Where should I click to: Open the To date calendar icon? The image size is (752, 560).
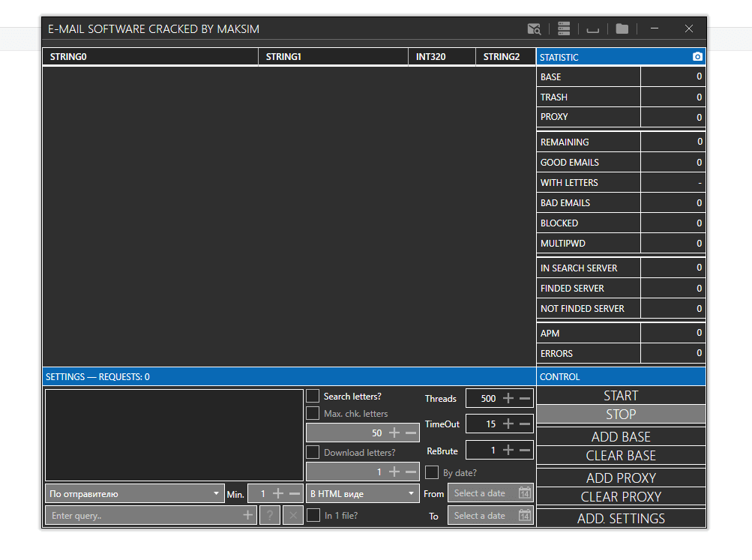(x=525, y=516)
